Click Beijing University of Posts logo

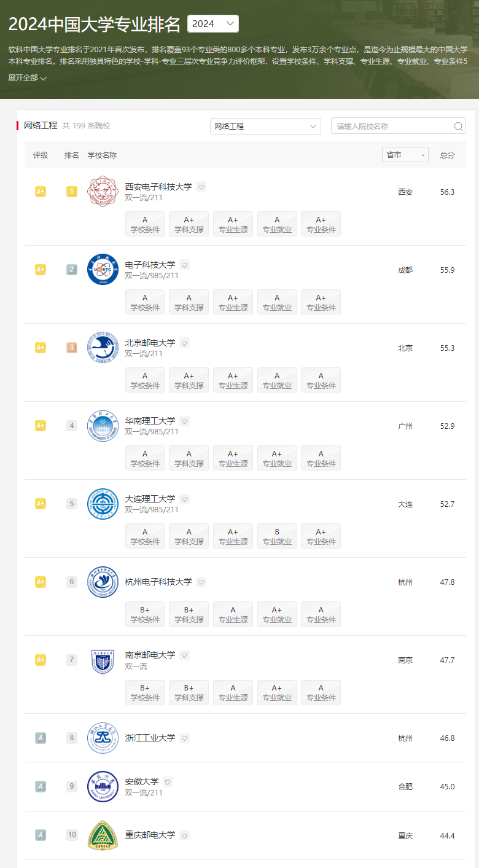pyautogui.click(x=103, y=348)
